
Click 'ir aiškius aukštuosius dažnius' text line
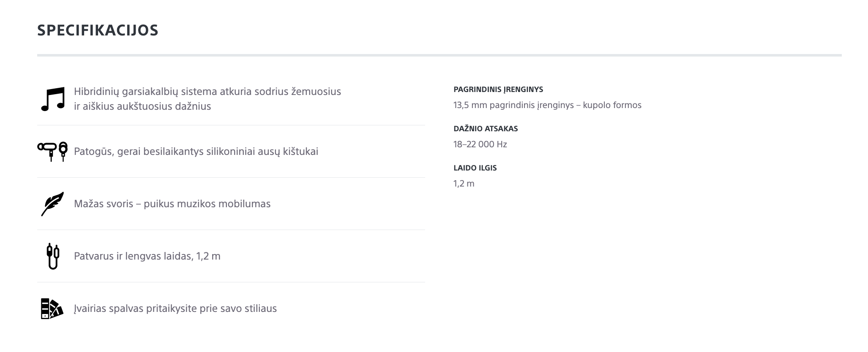point(142,106)
